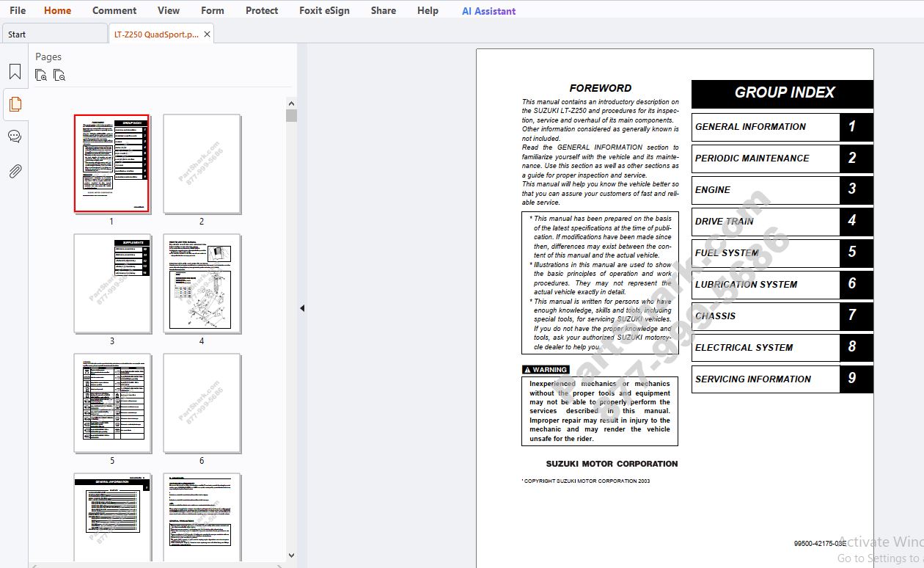The height and width of the screenshot is (568, 924).
Task: Select page 1 thumbnail
Action: tap(111, 163)
